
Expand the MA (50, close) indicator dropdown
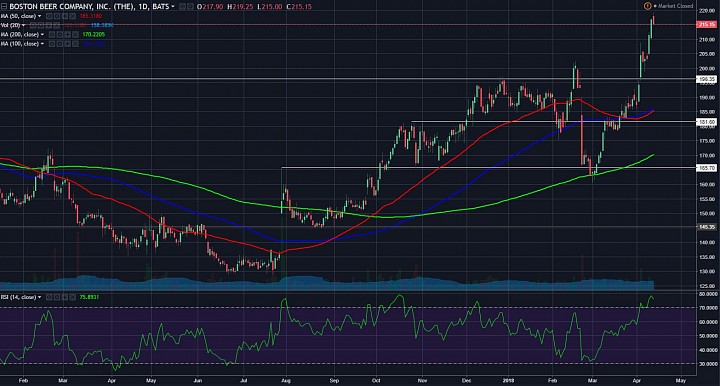[39, 16]
